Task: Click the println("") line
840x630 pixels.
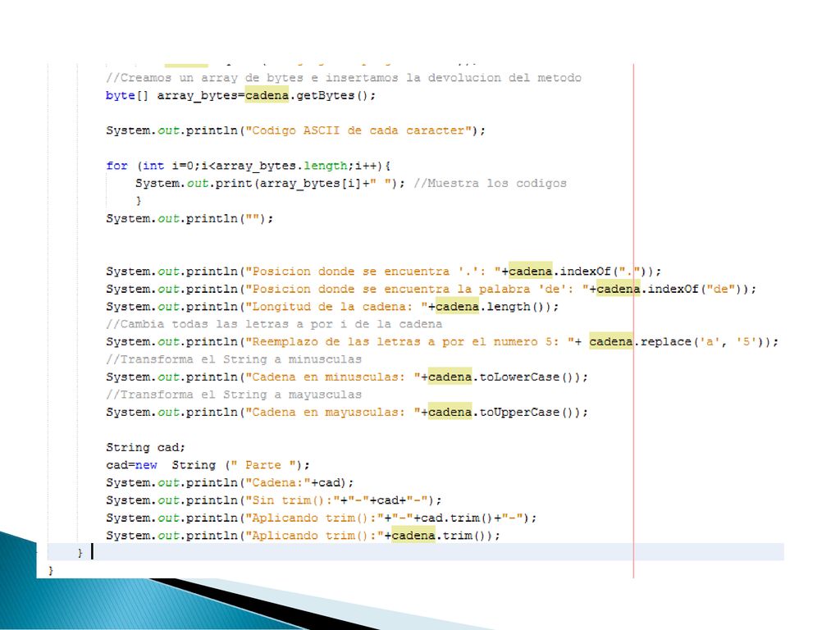Action: click(189, 218)
